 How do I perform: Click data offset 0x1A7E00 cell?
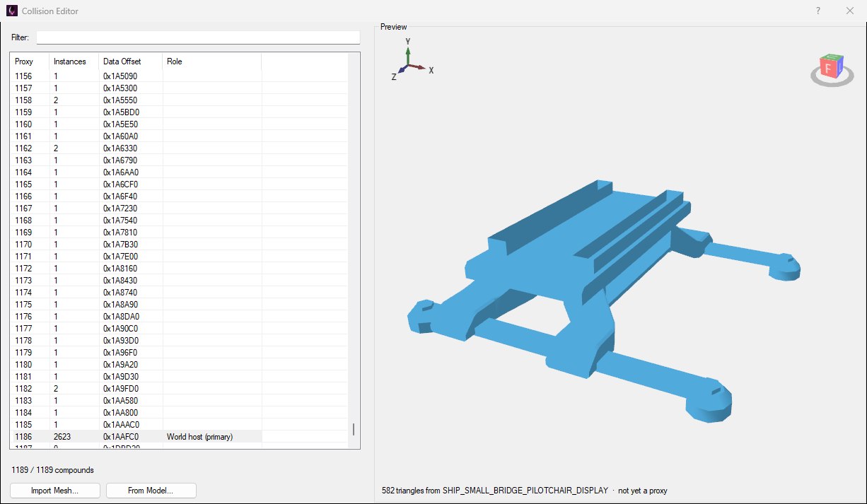[131, 257]
